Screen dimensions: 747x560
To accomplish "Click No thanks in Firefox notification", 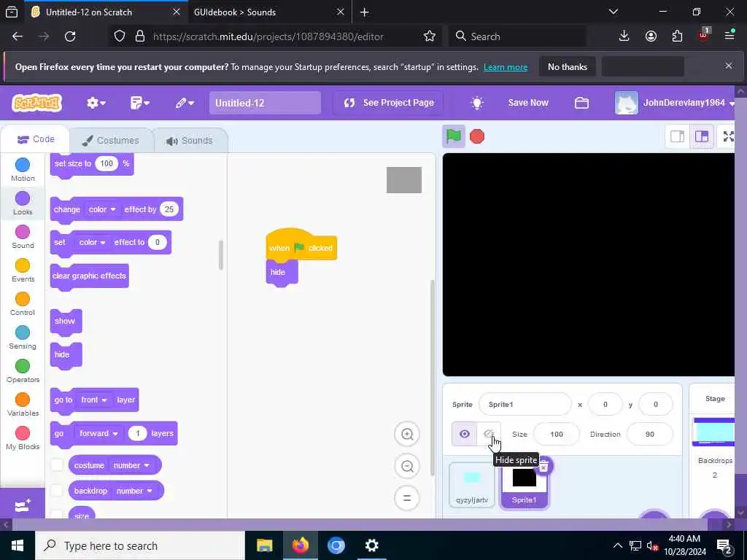I will pos(568,66).
